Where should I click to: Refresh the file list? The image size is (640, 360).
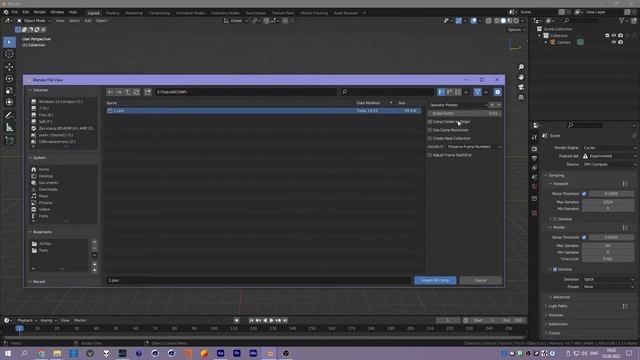(136, 92)
